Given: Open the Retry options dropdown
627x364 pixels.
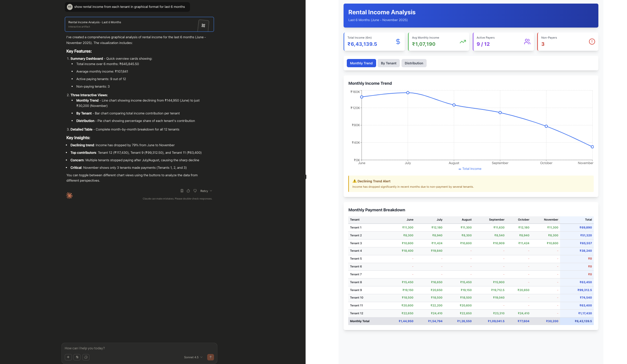Looking at the screenshot, I should [x=211, y=191].
